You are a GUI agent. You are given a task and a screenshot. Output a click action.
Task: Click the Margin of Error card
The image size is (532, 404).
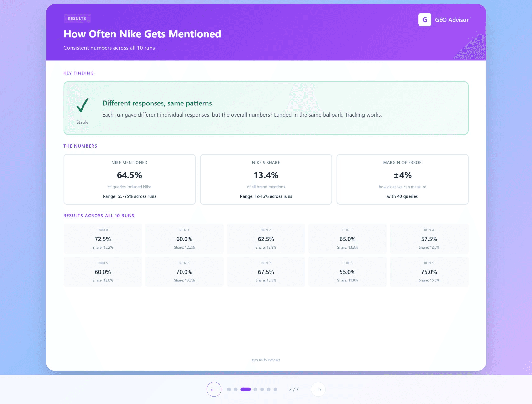point(402,179)
